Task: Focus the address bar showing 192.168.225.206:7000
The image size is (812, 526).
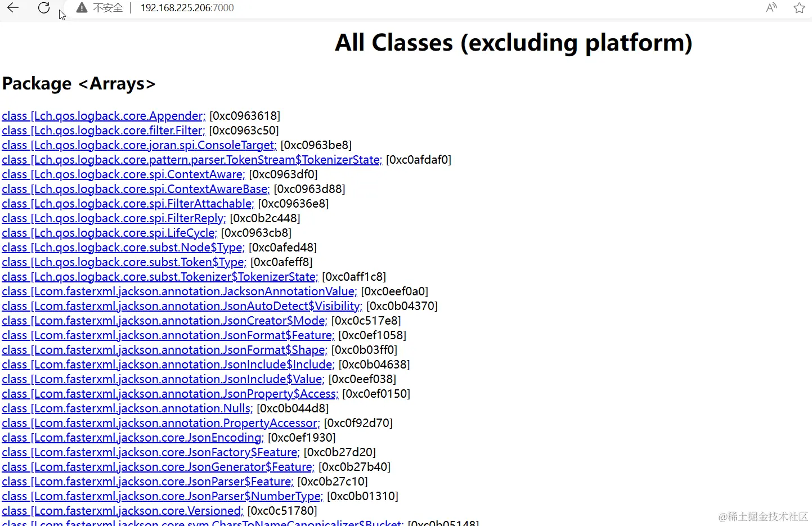Action: point(187,8)
